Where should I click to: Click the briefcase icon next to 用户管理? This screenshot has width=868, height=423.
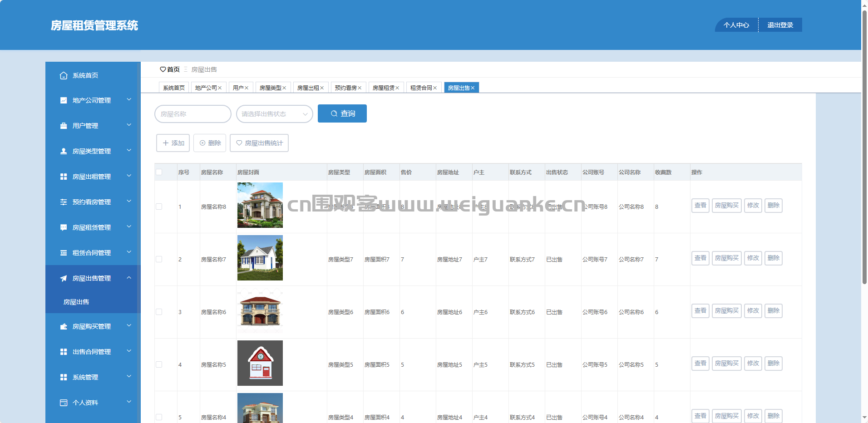64,126
